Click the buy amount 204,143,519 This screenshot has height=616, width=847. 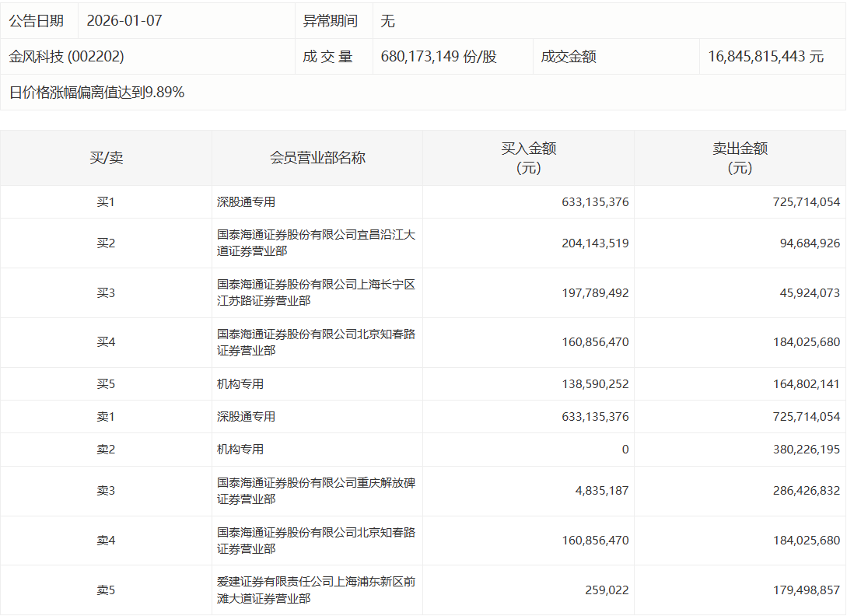[x=595, y=243]
